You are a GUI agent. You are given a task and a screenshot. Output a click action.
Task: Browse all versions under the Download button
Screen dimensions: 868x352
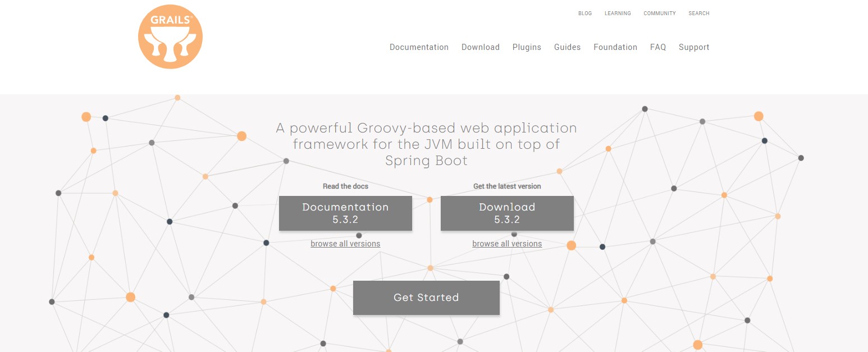pyautogui.click(x=507, y=244)
